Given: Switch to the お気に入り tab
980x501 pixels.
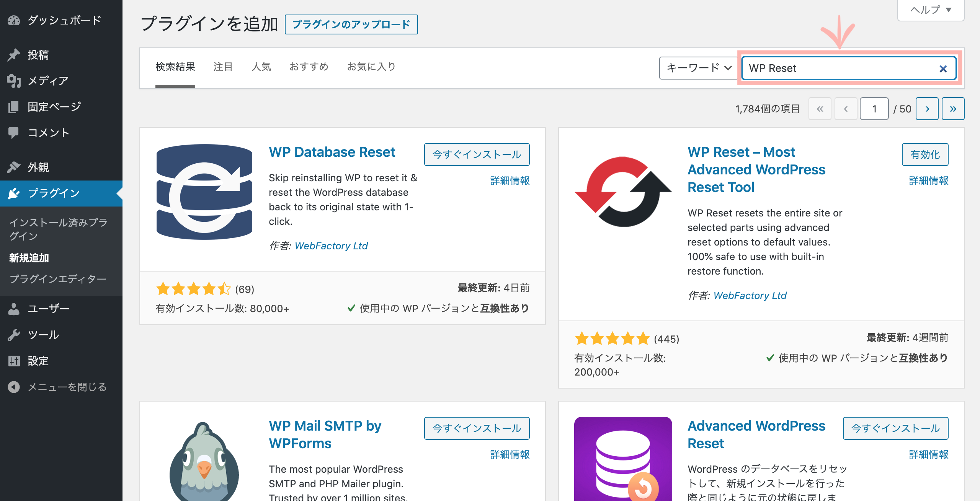Looking at the screenshot, I should point(371,67).
